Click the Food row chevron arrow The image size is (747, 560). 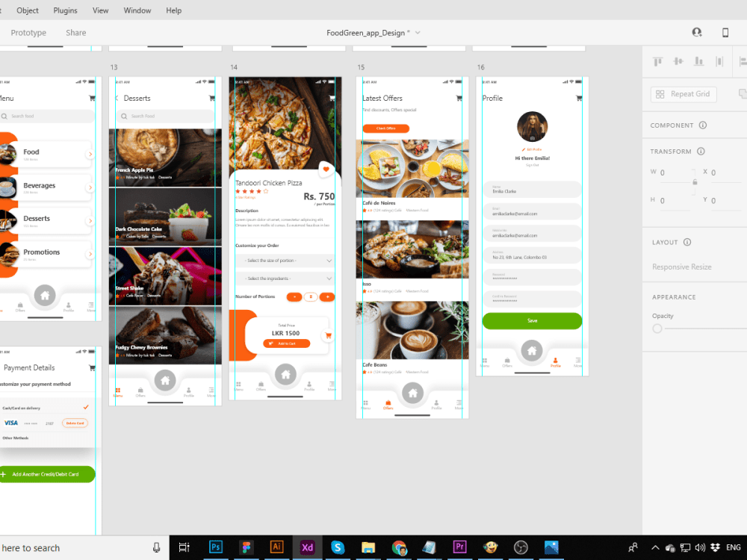pos(90,155)
